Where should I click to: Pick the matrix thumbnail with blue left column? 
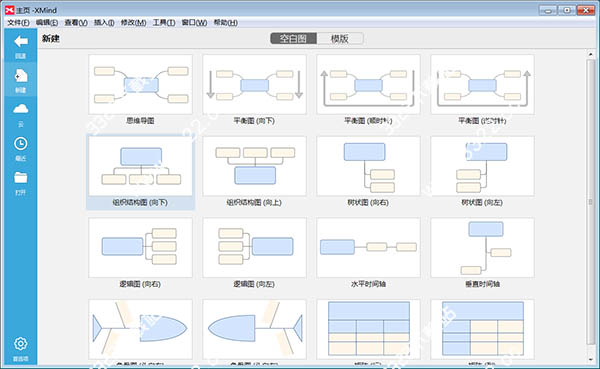click(x=483, y=329)
